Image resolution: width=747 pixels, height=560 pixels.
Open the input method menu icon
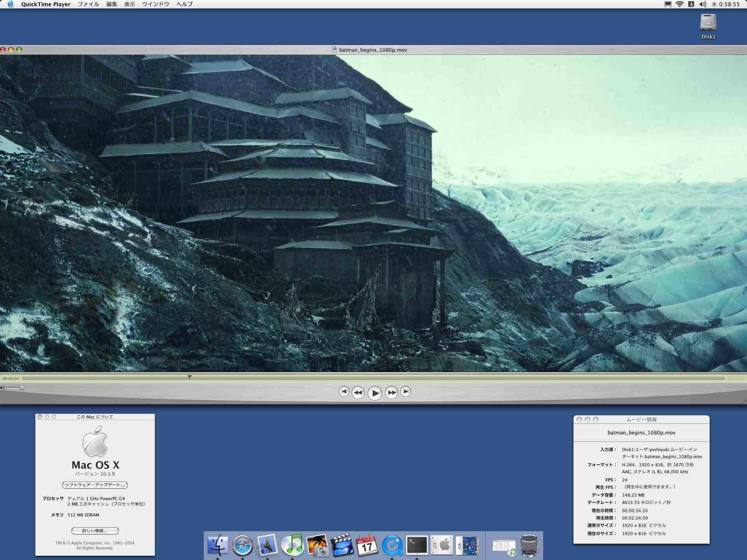(x=691, y=4)
